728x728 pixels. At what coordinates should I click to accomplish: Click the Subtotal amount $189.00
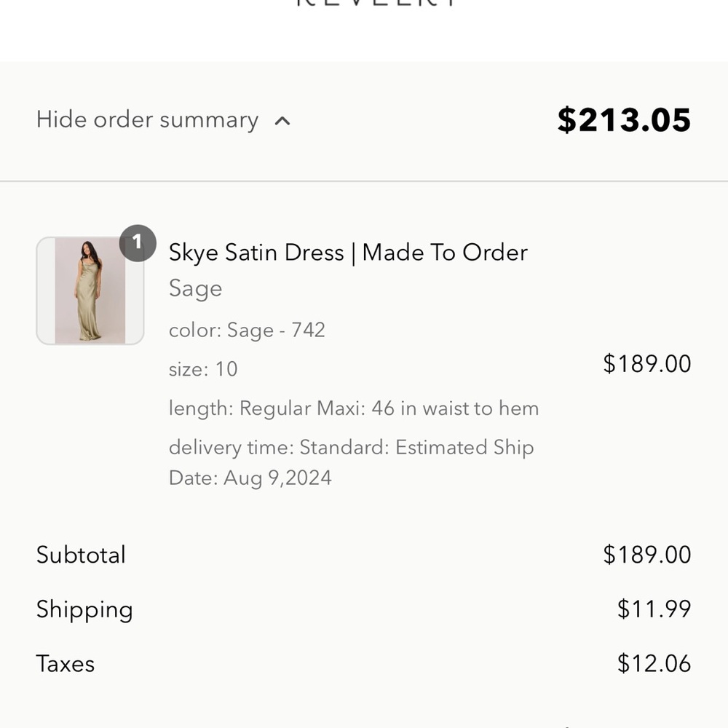point(646,555)
